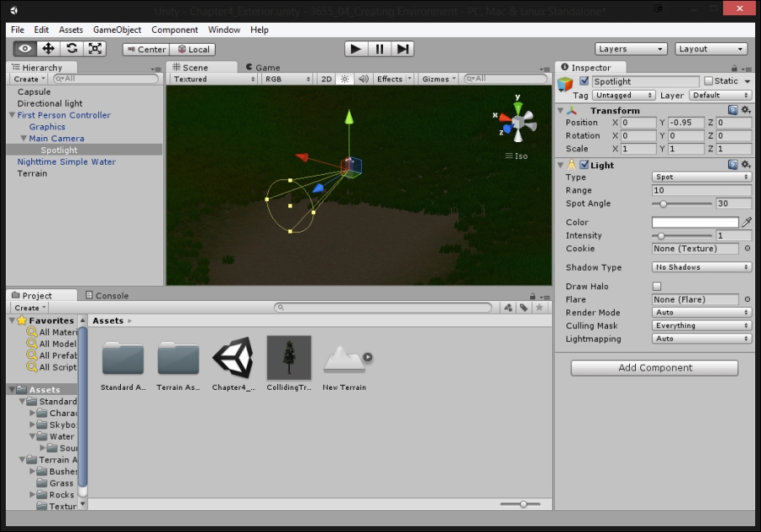Open the GameObject menu
The image size is (761, 532).
point(117,30)
